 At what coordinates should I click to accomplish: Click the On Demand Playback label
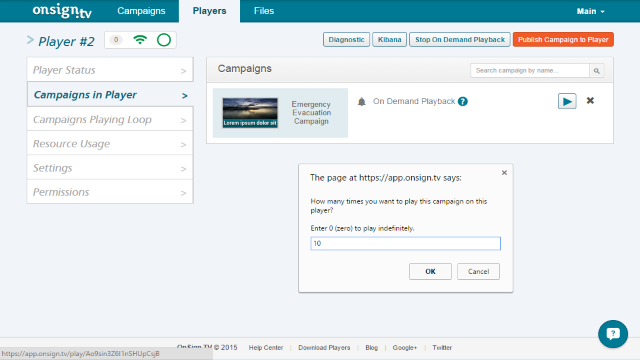414,101
